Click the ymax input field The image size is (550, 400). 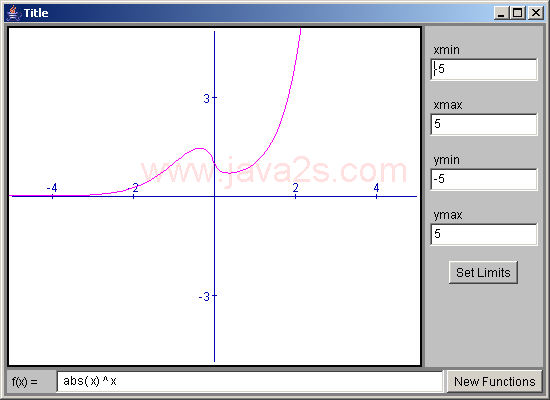click(x=484, y=234)
